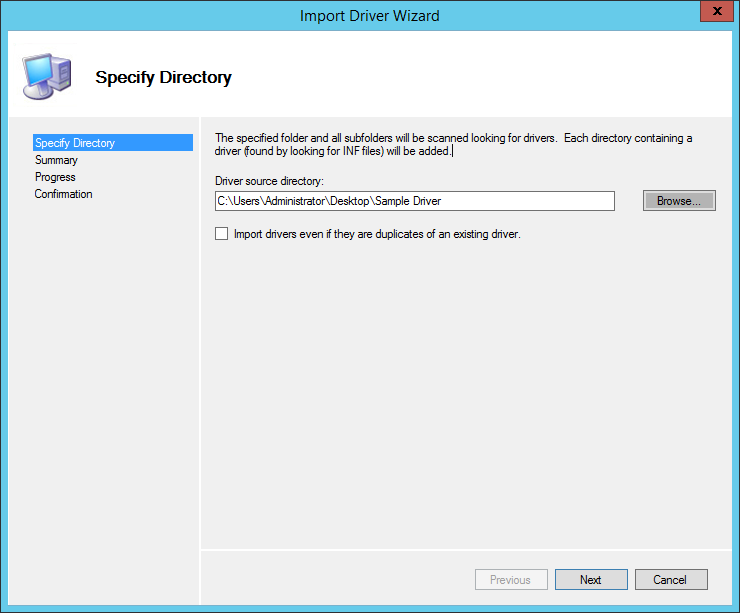740x613 pixels.
Task: Open the Progress step in sidebar
Action: coord(55,177)
